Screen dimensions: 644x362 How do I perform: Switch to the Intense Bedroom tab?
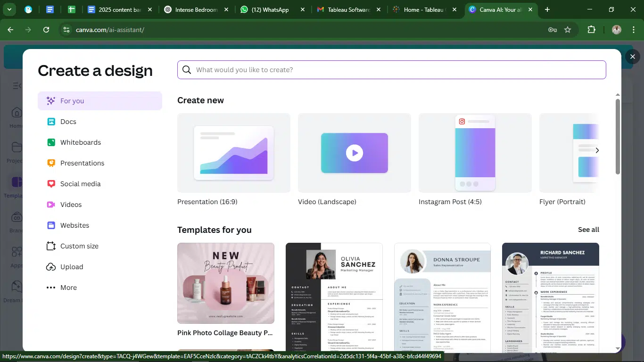coord(196,9)
